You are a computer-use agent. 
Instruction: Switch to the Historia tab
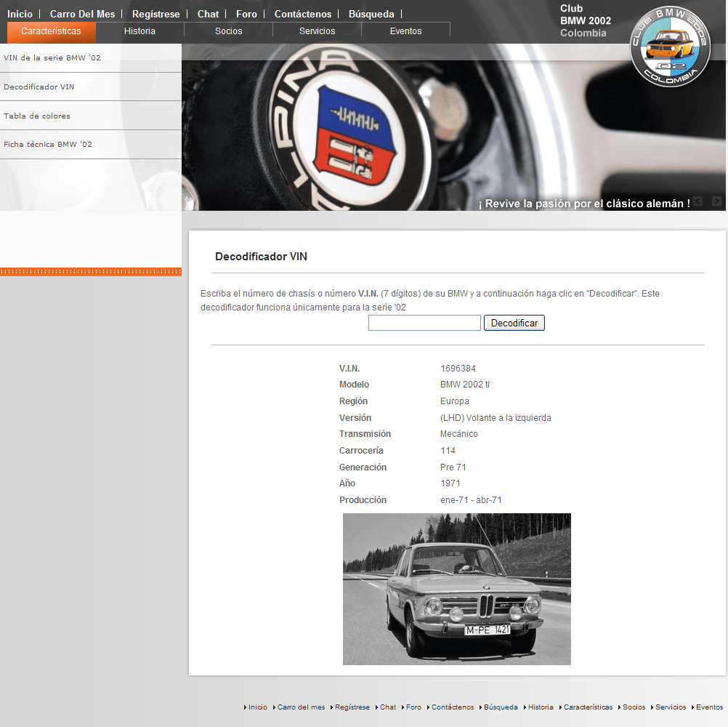click(138, 31)
